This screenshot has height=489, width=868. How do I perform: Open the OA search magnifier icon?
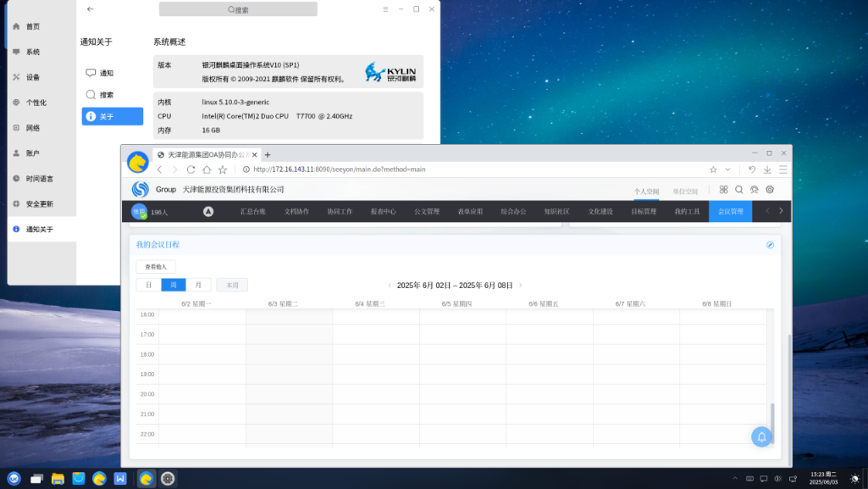click(738, 190)
